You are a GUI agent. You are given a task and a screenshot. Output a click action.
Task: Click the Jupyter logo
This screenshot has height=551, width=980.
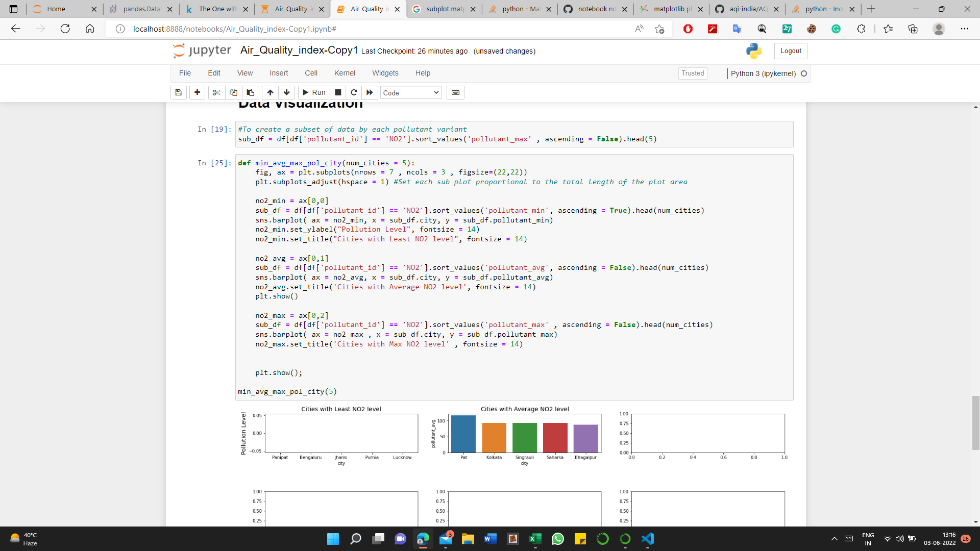202,51
